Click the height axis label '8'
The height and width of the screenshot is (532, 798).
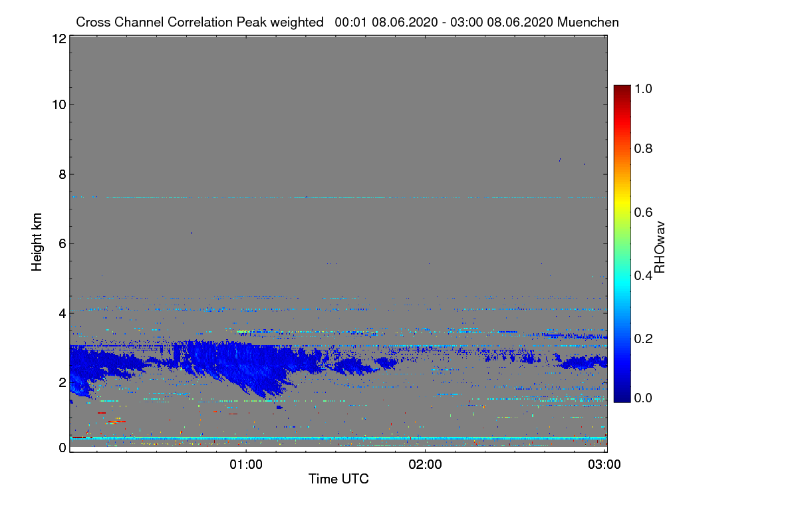(63, 174)
